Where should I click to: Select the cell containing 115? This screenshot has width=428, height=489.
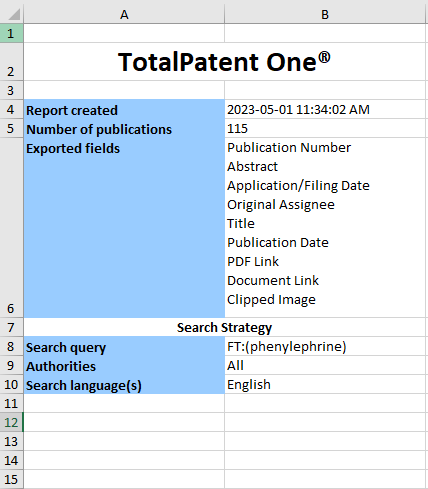pyautogui.click(x=325, y=128)
